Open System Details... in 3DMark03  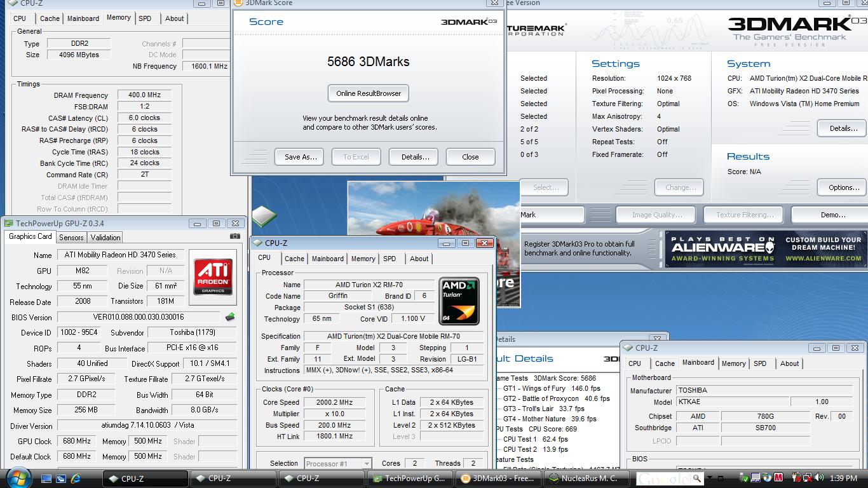[x=843, y=128]
